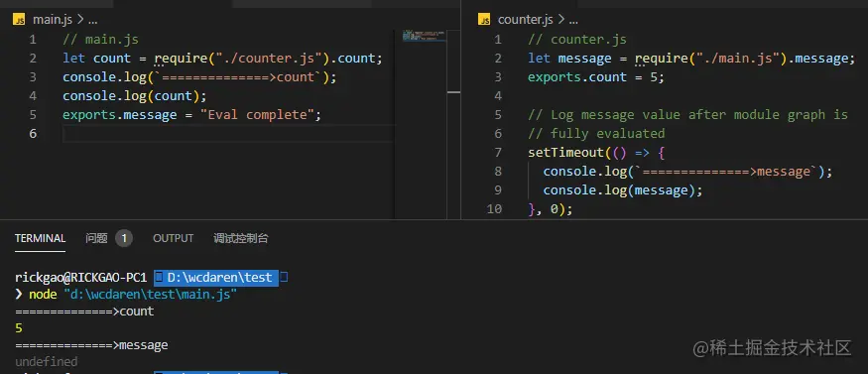Viewport: 868px width, 374px height.
Task: Click the terminal output value 5
Action: point(19,328)
